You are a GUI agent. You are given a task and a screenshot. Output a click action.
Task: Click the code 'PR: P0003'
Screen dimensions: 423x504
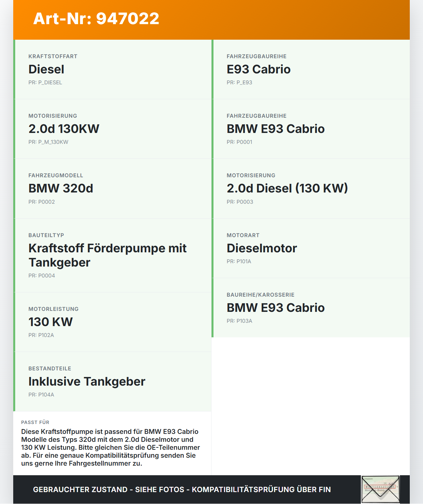pyautogui.click(x=240, y=202)
